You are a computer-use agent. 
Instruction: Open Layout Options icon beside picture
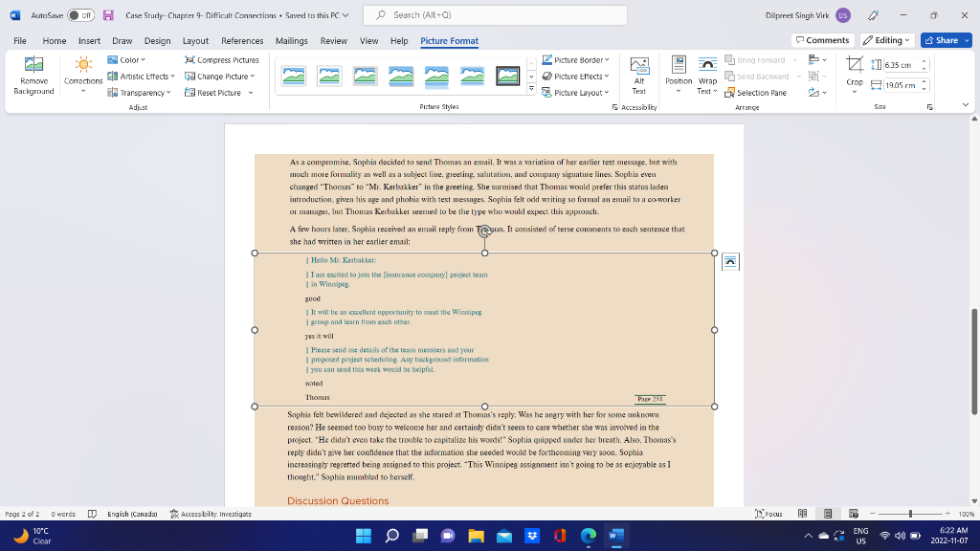(730, 262)
